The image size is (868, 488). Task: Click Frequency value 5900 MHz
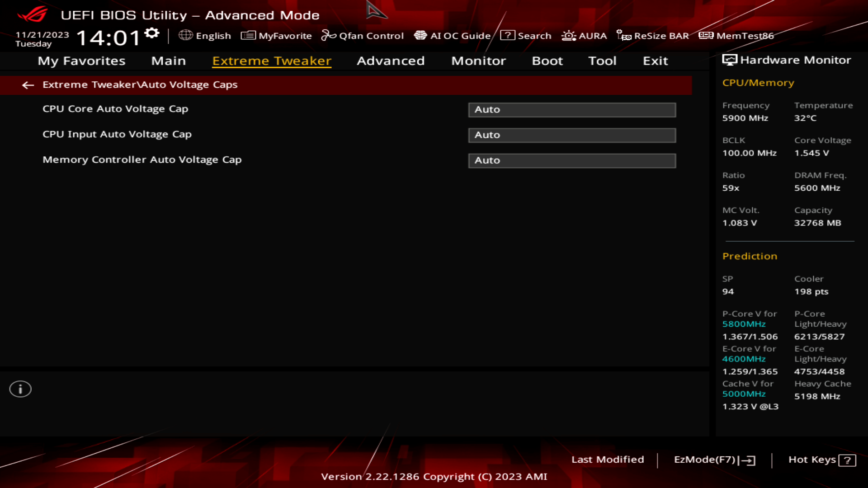[x=745, y=118]
